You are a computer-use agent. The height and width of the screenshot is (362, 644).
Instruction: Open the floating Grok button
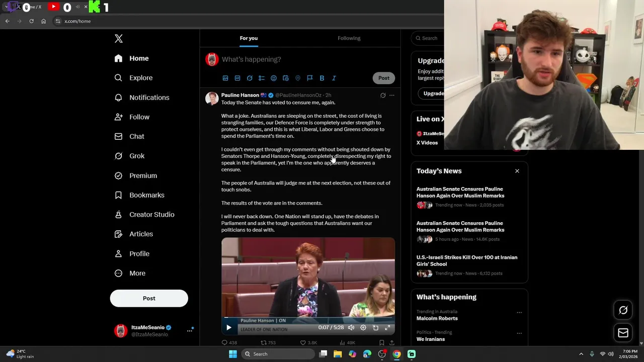(x=623, y=310)
